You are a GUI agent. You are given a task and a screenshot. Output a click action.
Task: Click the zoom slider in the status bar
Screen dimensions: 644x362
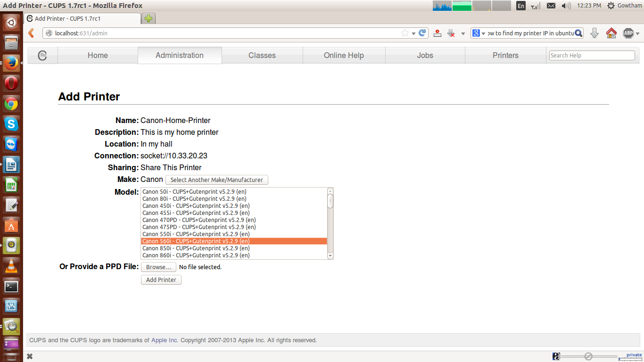588,356
